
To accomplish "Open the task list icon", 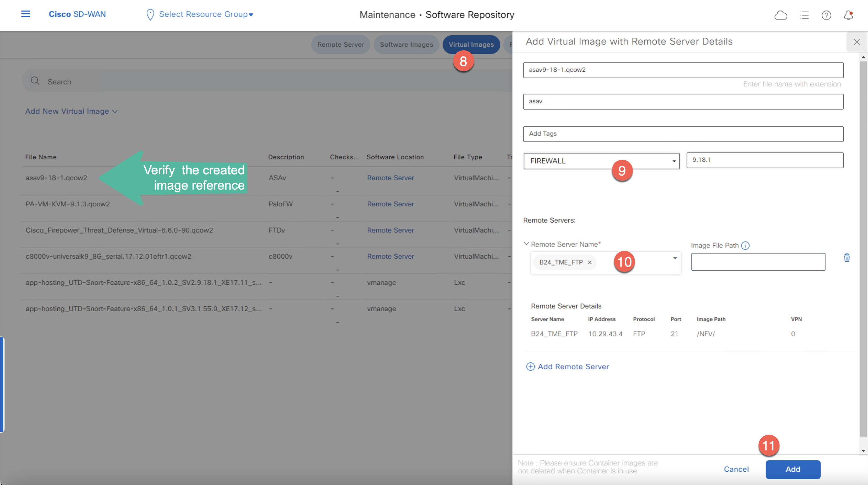I will pyautogui.click(x=805, y=15).
